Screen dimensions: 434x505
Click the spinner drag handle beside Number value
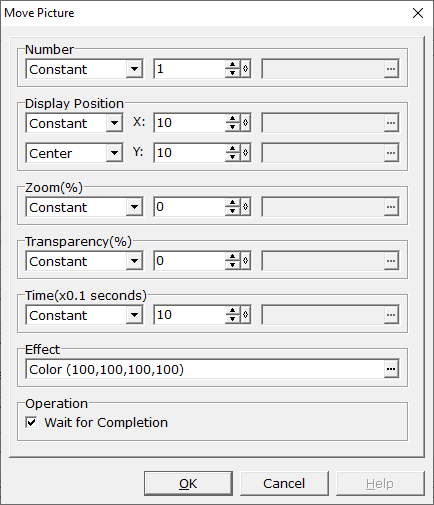pos(246,69)
